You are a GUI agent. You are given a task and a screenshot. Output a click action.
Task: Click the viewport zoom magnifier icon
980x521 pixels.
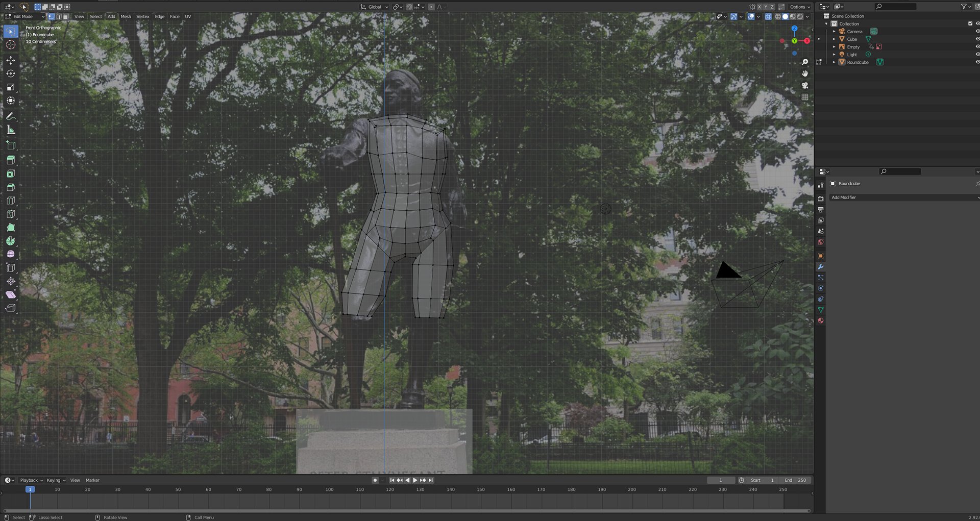click(x=805, y=62)
